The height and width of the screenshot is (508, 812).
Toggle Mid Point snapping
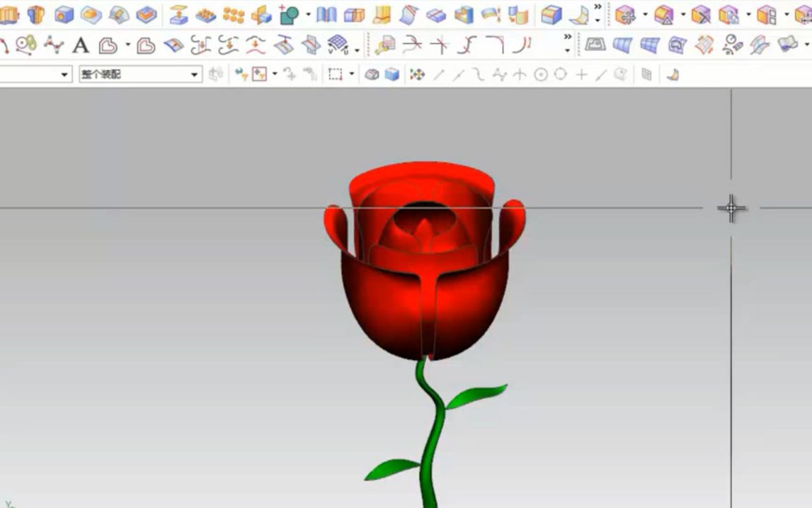[x=459, y=75]
